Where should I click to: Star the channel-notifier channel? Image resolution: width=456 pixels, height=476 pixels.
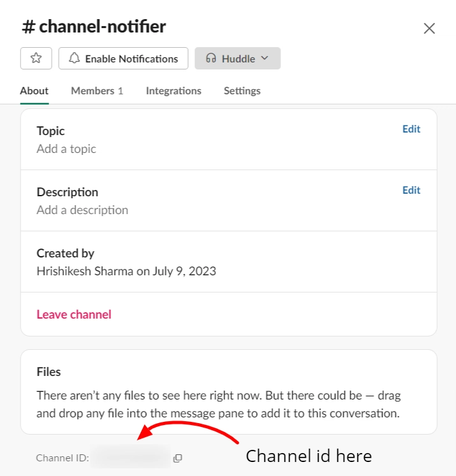pyautogui.click(x=36, y=59)
